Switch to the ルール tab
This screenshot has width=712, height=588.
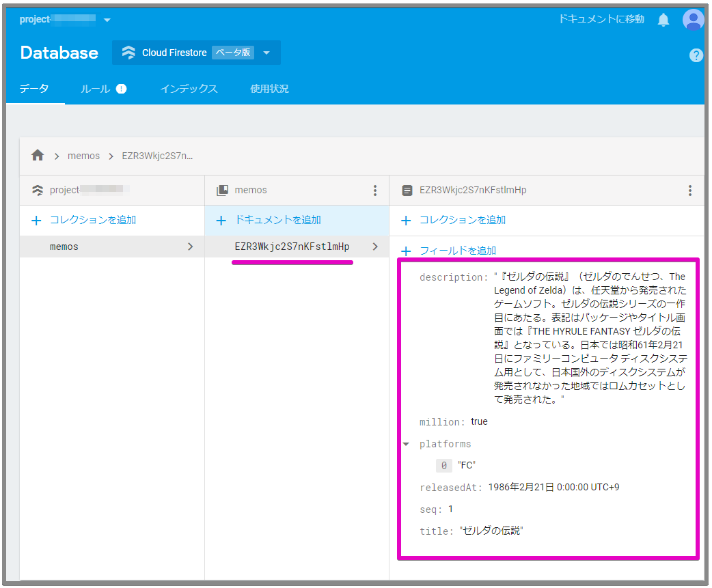point(95,88)
